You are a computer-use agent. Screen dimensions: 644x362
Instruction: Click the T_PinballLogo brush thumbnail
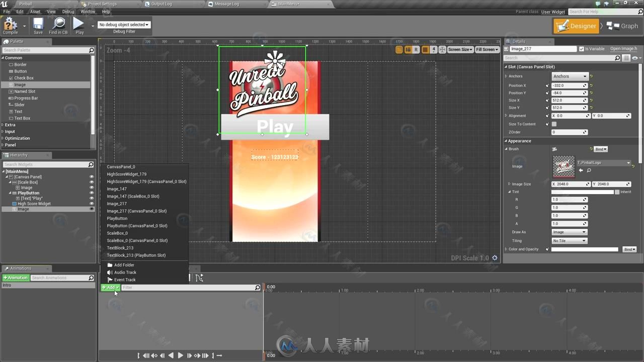click(563, 166)
